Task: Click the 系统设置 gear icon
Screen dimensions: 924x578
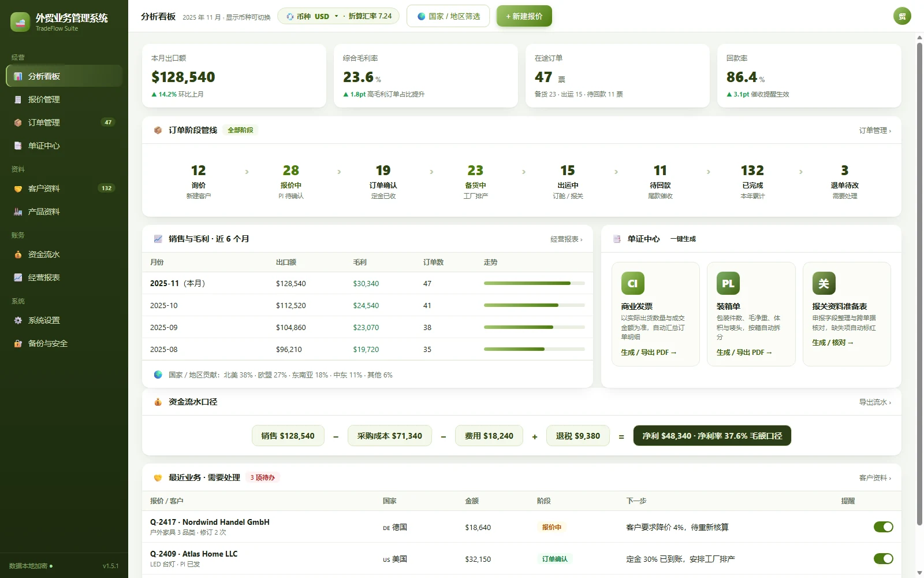Action: pos(18,320)
